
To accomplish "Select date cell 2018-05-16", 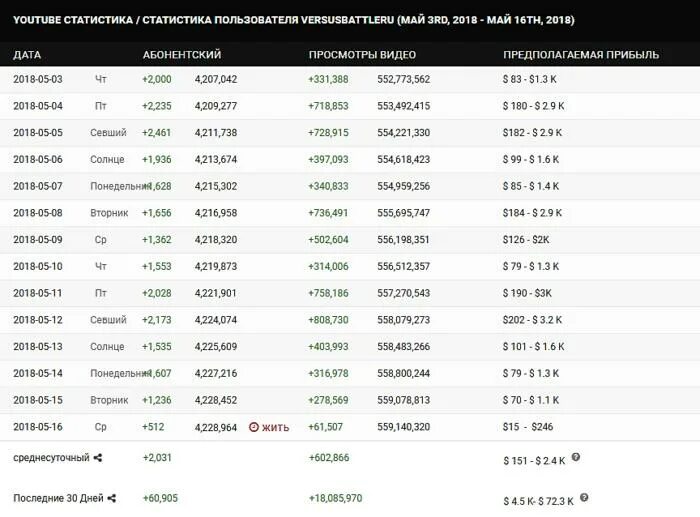I will (38, 427).
